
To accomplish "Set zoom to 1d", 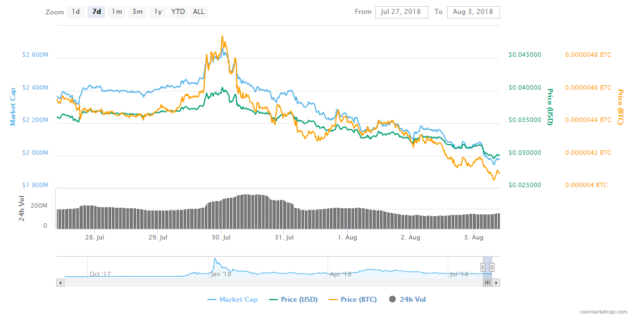I will click(76, 12).
